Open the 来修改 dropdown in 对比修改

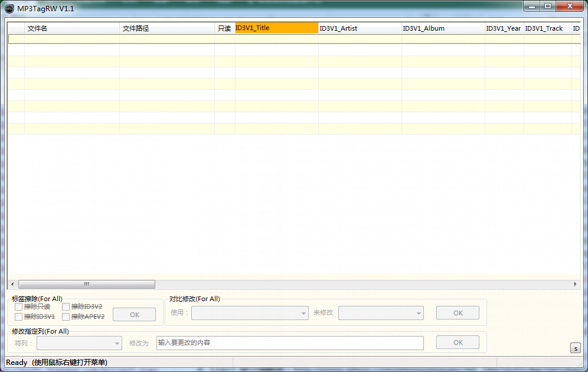point(381,313)
